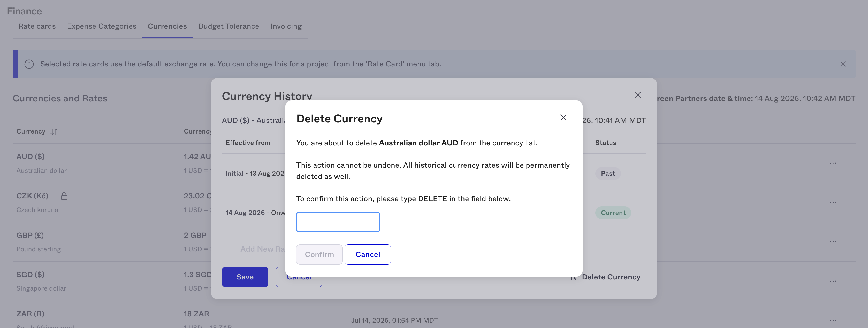Screen dimensions: 868x328
Task: Open the more options menu for GBP
Action: pos(833,242)
